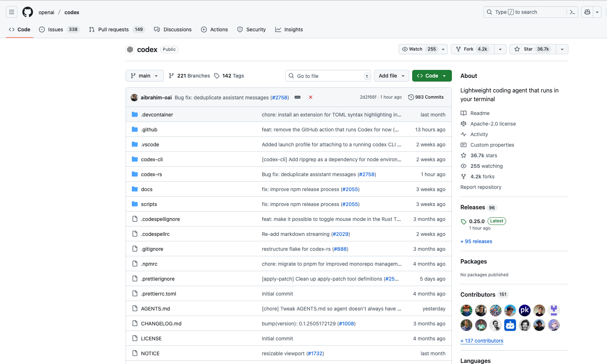Open the Readme link in About
This screenshot has height=364, width=607.
[x=475, y=113]
